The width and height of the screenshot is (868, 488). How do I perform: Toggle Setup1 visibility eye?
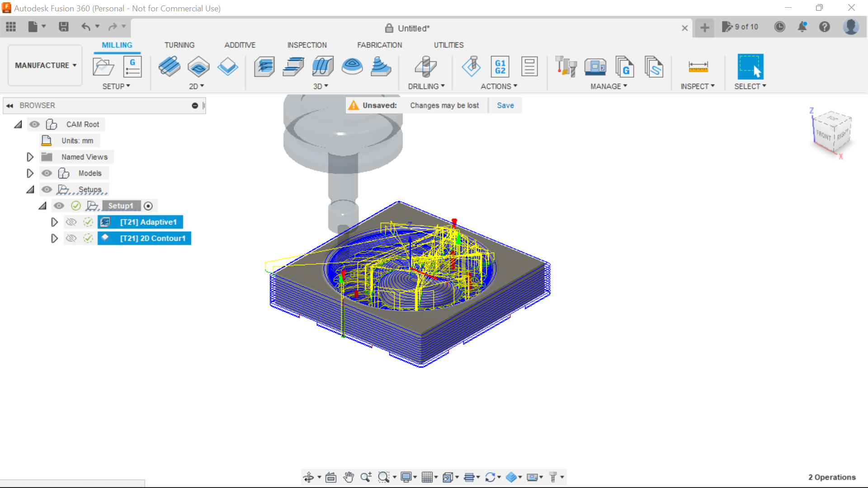point(59,206)
